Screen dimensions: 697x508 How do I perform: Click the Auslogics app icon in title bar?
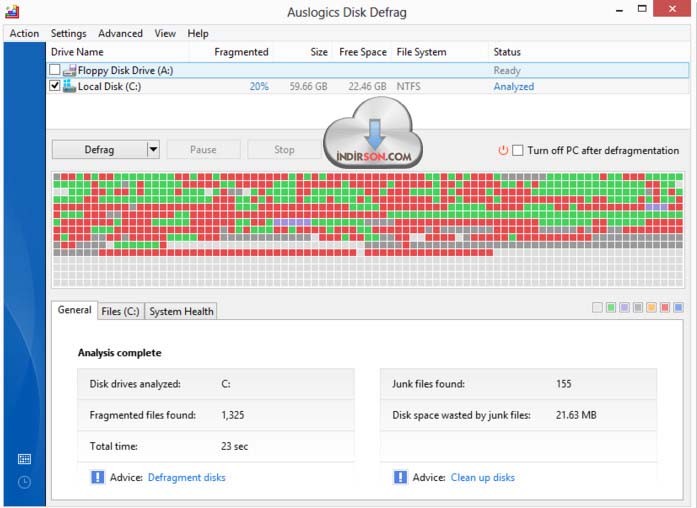[12, 11]
